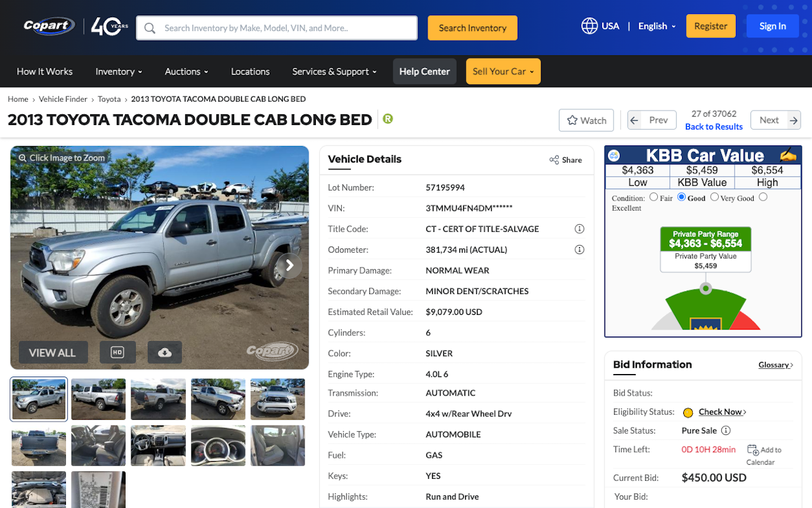Click the search magnifier icon

(x=150, y=28)
